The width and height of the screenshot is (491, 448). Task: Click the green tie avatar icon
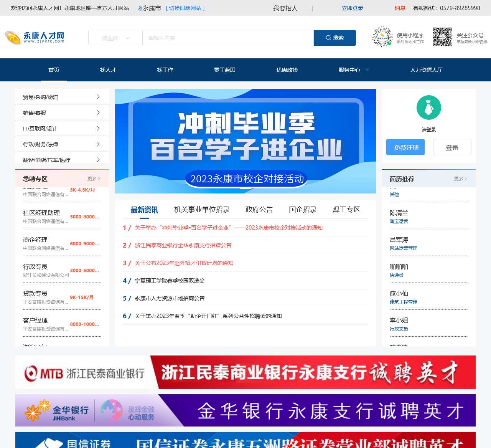429,107
